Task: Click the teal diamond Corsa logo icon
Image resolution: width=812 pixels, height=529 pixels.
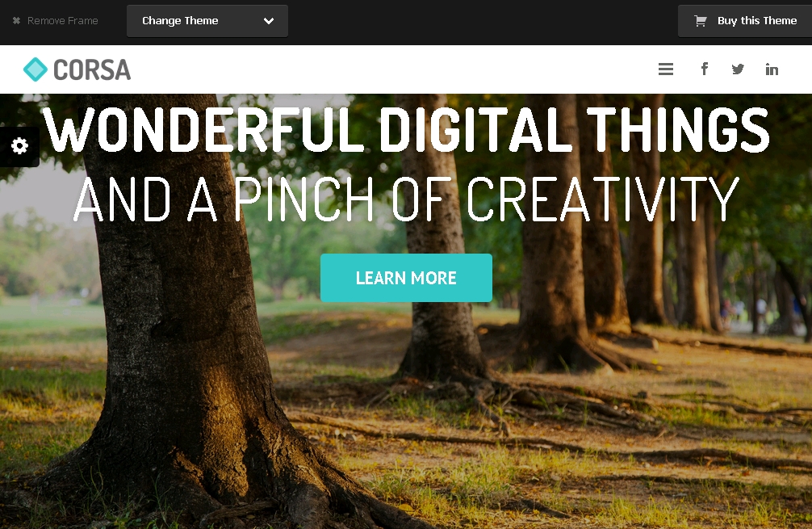Action: click(x=36, y=69)
